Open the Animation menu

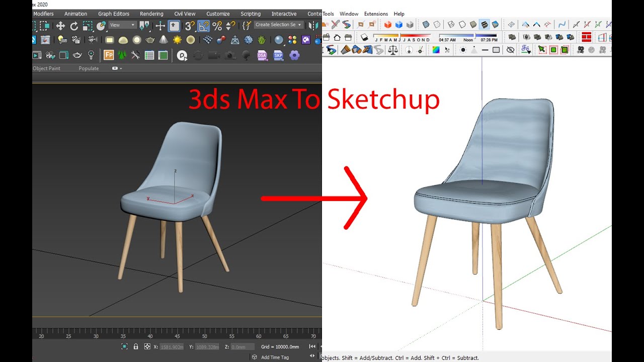[x=75, y=14]
